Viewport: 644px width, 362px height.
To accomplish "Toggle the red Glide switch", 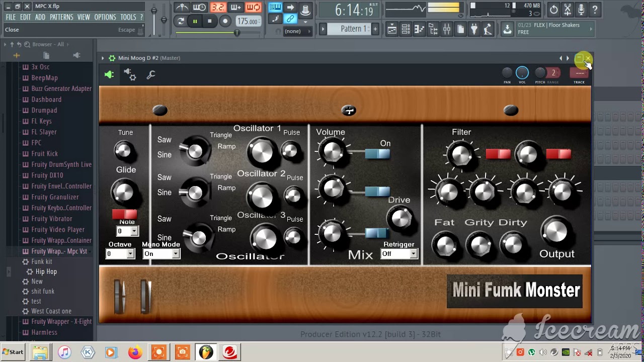I will coord(124,214).
